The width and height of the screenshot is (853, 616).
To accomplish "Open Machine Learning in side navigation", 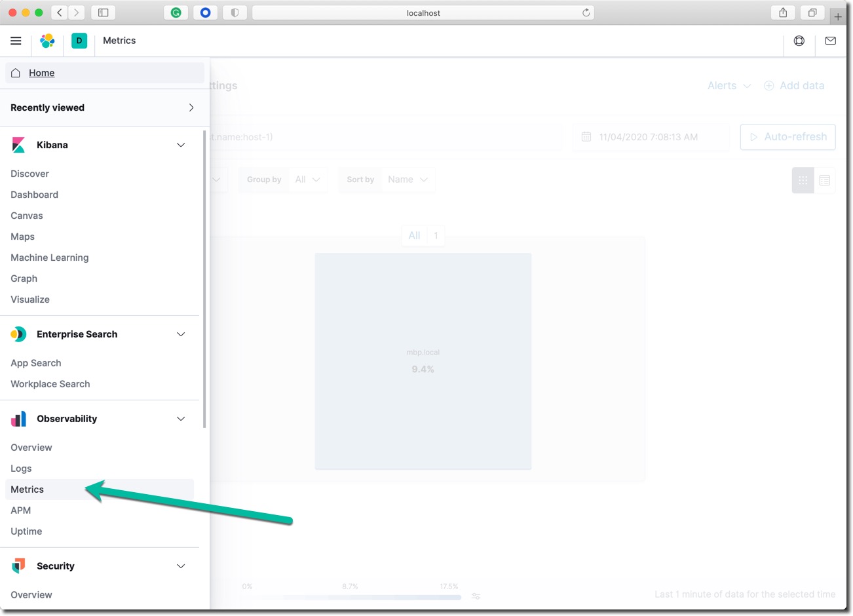I will point(49,258).
